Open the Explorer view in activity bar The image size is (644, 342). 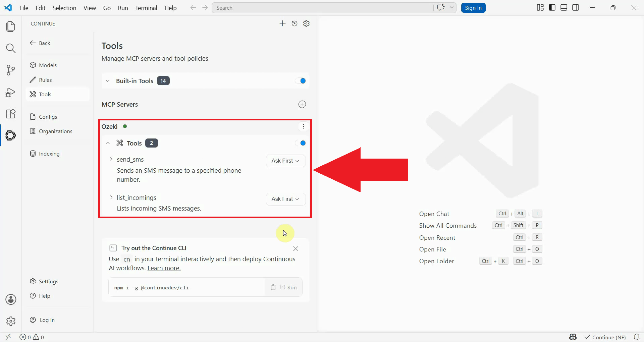coord(11,26)
